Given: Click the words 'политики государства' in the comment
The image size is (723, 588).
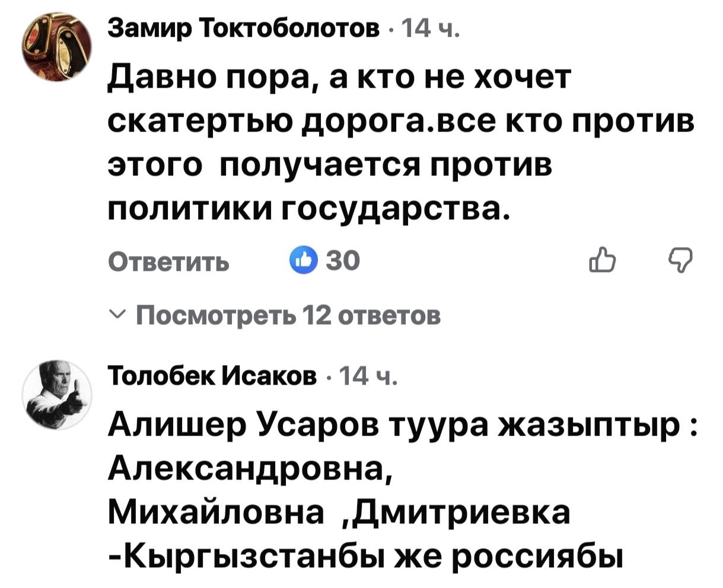Looking at the screenshot, I should [x=307, y=209].
